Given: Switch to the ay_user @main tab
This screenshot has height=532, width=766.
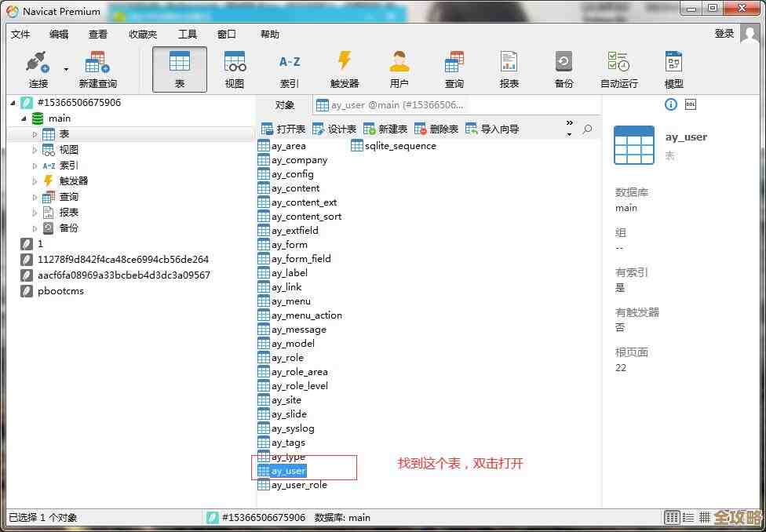Looking at the screenshot, I should click(x=390, y=105).
